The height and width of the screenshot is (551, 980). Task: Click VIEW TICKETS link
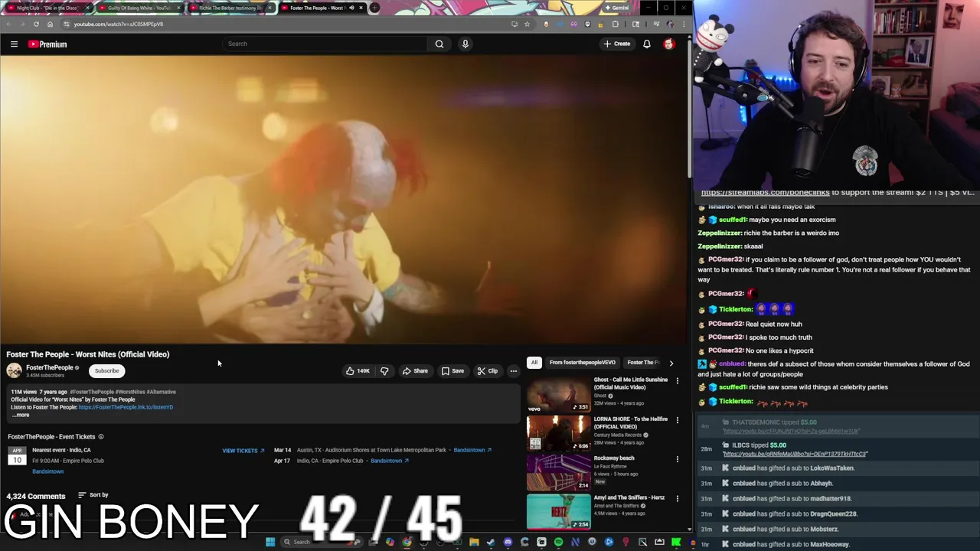[x=243, y=451]
